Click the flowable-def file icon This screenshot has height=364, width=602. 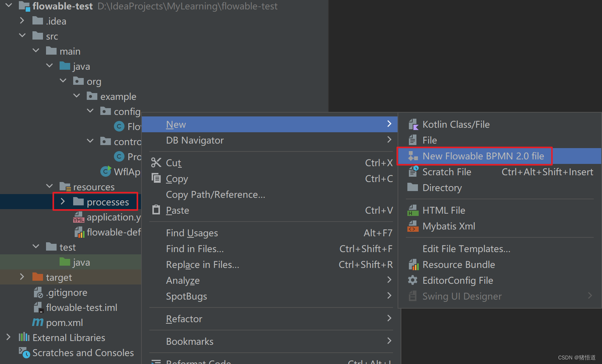click(79, 232)
